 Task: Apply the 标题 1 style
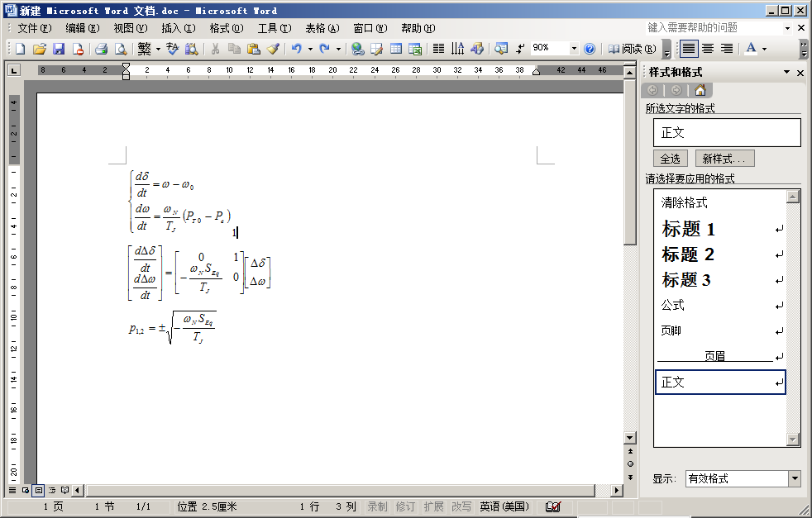[720, 229]
